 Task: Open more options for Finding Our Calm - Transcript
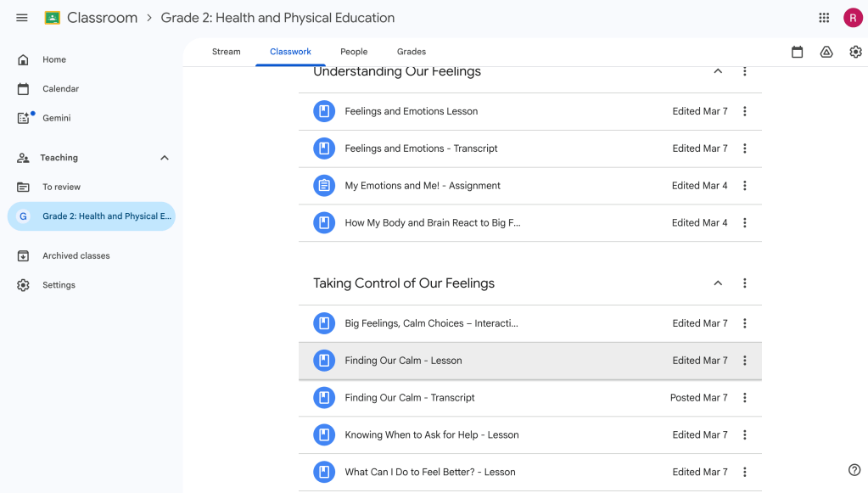click(x=745, y=398)
